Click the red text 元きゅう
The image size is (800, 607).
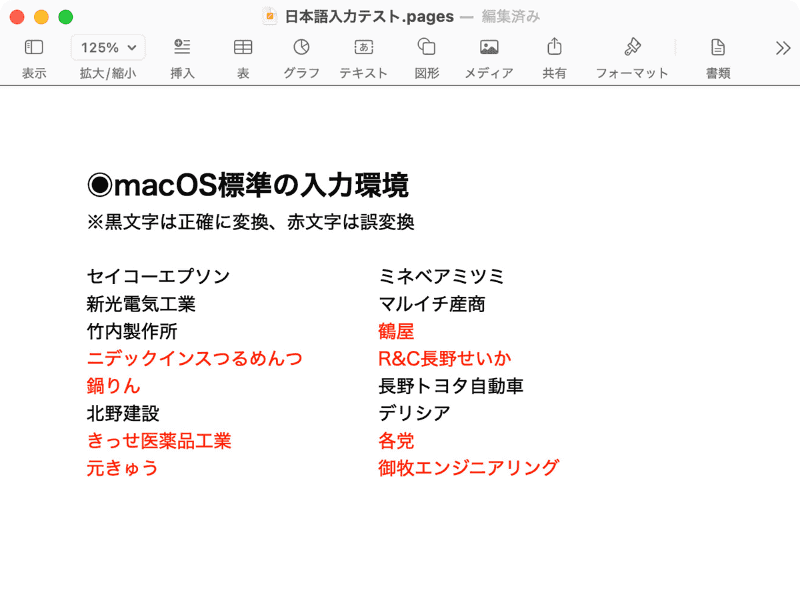(122, 468)
